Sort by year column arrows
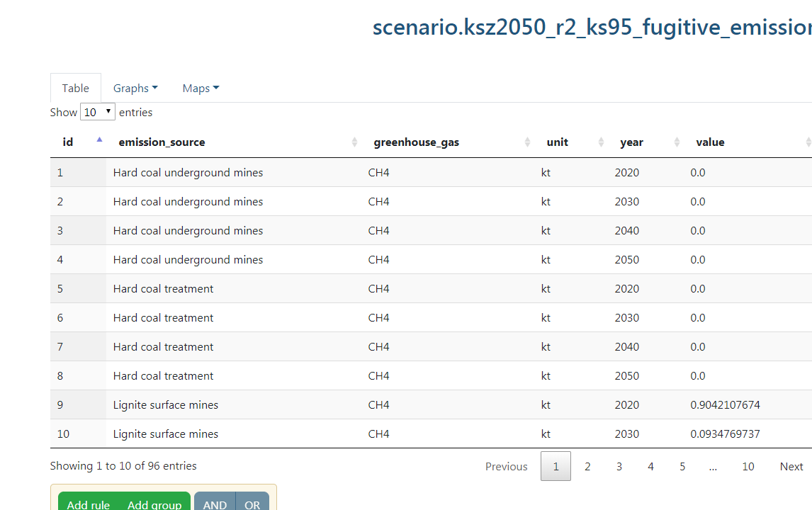The width and height of the screenshot is (812, 510). pos(677,142)
